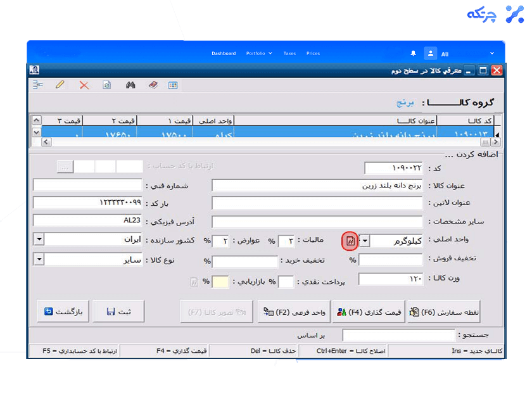Click the مالیات percentage field

[286, 241]
